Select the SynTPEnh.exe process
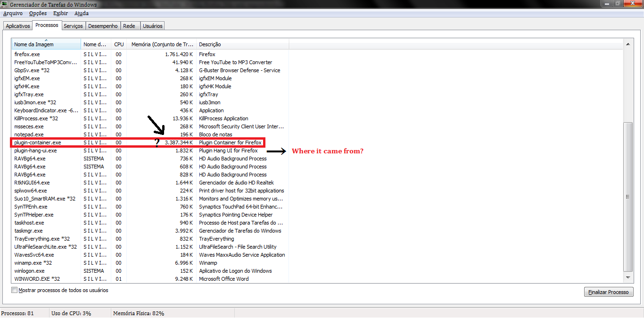 tap(150, 207)
